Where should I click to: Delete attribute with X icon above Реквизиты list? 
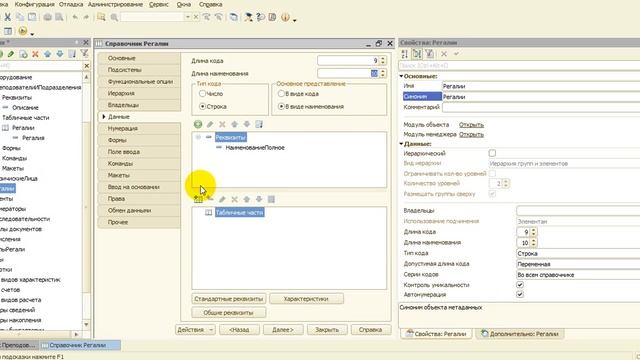222,124
